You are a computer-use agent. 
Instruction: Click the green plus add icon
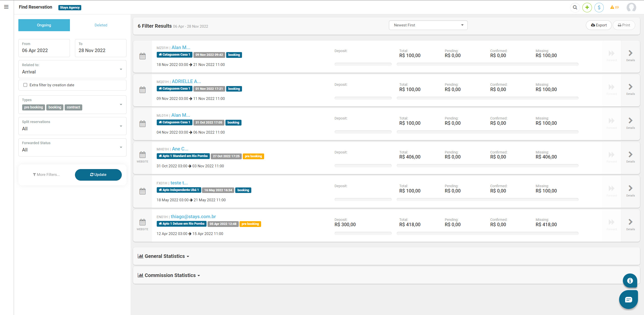587,7
